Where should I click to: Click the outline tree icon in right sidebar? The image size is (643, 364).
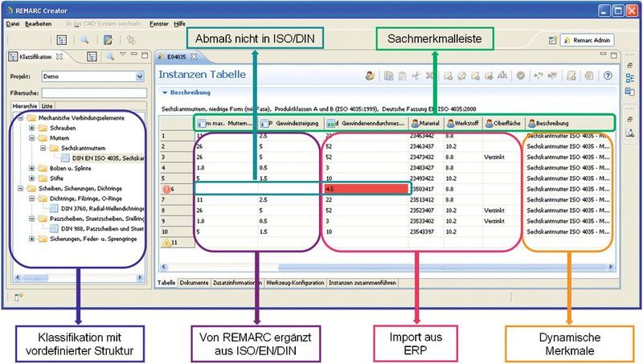630,78
